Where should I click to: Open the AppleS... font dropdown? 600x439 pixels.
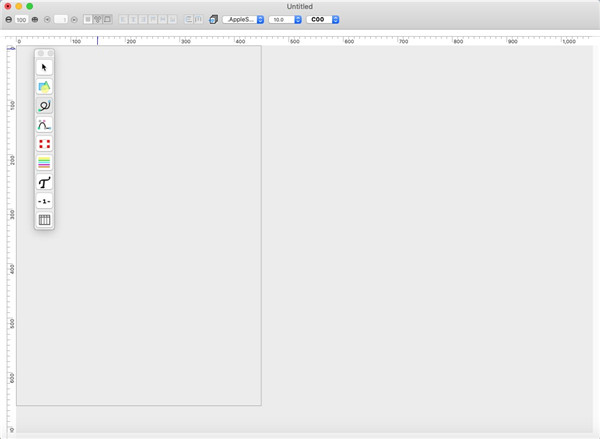243,19
